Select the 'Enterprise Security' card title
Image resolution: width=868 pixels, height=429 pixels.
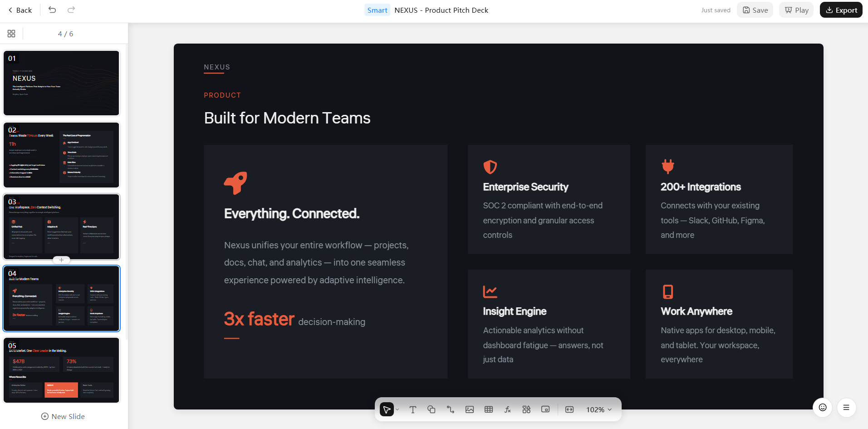(525, 187)
